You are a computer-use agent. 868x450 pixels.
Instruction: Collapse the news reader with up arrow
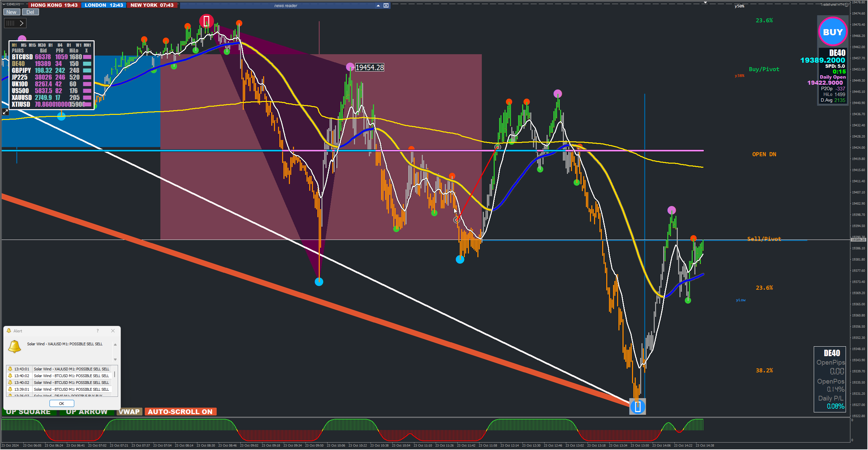[x=378, y=5]
